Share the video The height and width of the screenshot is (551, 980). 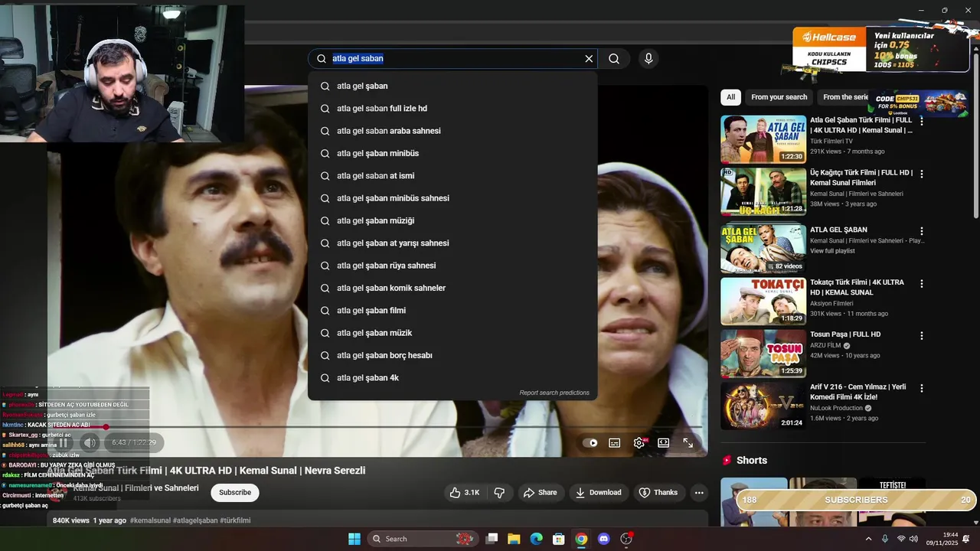(x=540, y=492)
